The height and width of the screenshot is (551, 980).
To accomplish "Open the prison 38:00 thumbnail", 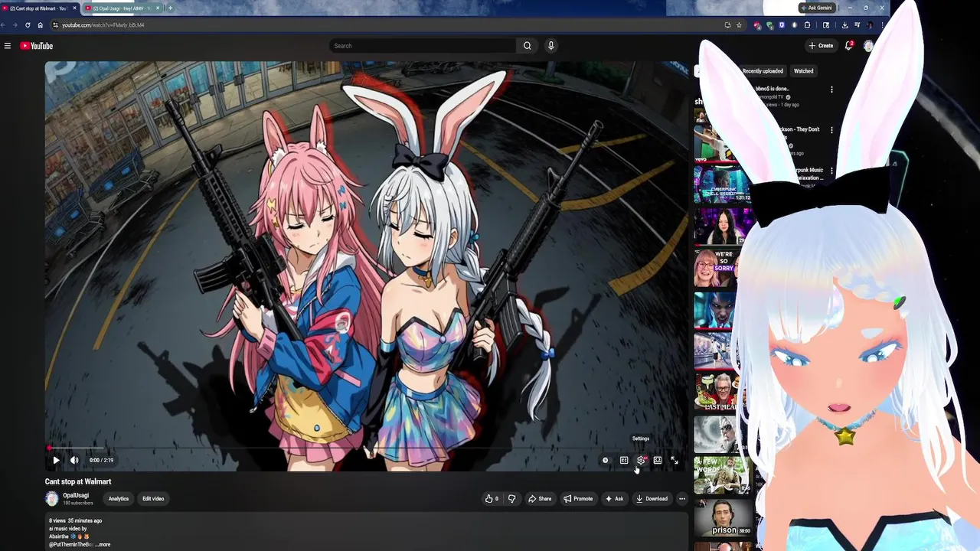I will click(x=723, y=517).
